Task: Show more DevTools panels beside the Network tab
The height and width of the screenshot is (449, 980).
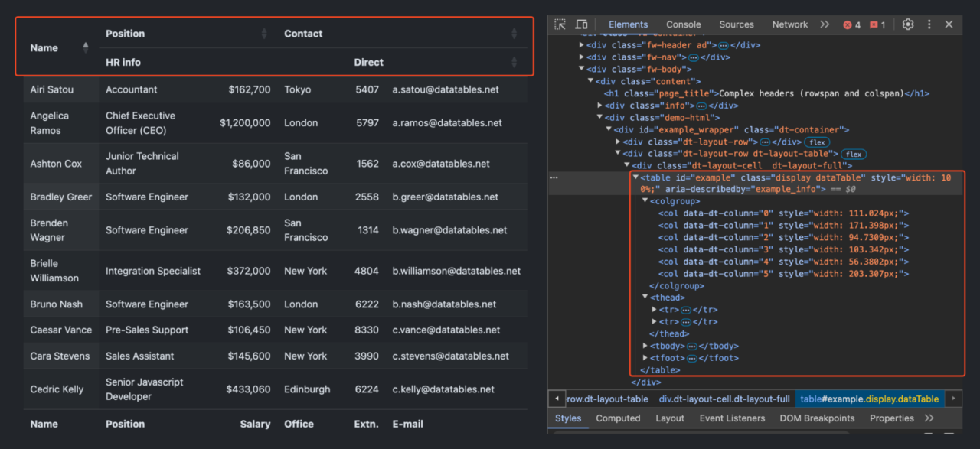Action: [825, 24]
